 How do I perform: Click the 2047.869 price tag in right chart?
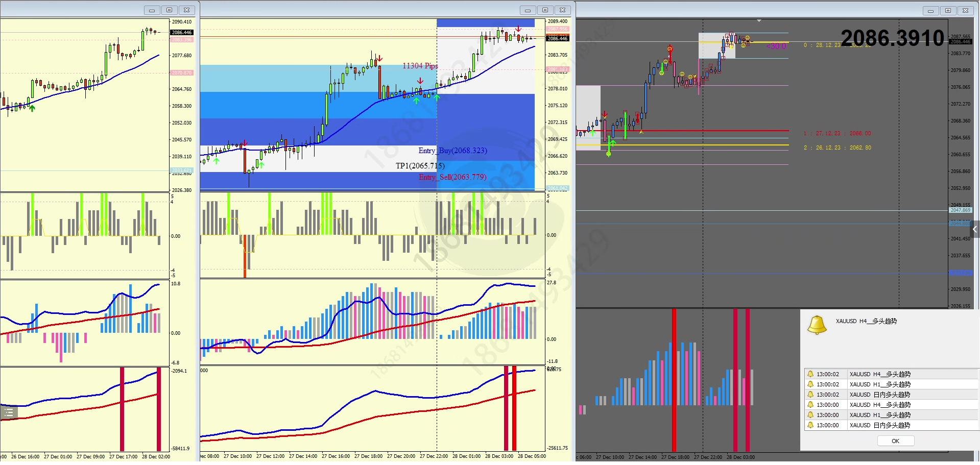(960, 210)
